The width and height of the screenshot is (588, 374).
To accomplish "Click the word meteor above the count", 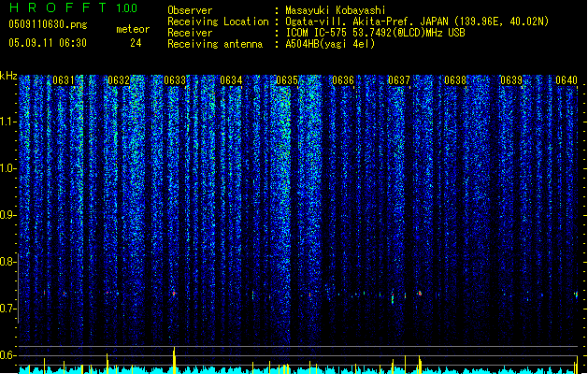I will click(x=133, y=29).
